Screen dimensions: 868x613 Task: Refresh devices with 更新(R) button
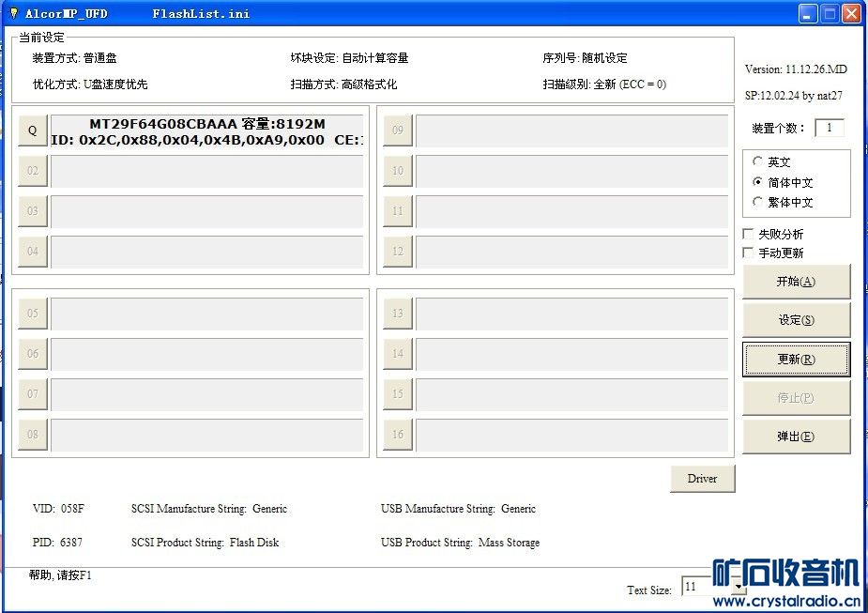pyautogui.click(x=796, y=360)
